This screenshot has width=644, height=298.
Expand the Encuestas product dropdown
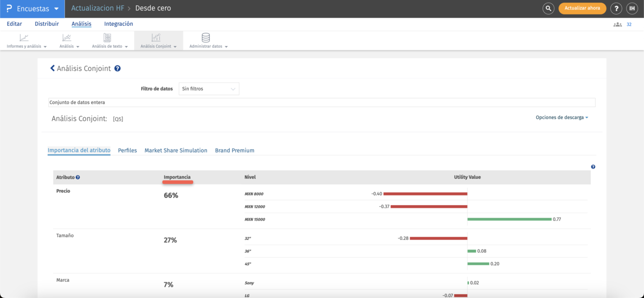(x=32, y=9)
